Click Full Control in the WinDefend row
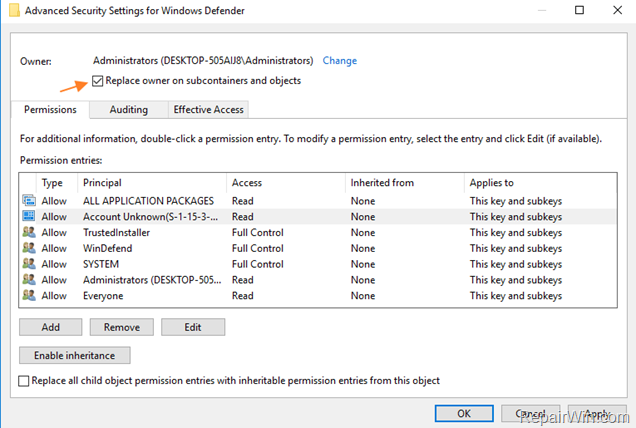 coord(258,248)
